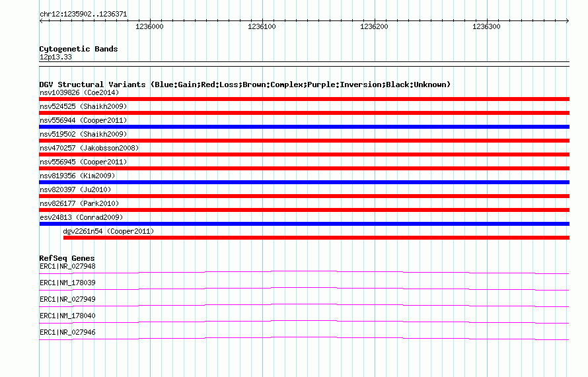This screenshot has width=588, height=377.
Task: Click the magenta track line of ERC1|NM_178039
Action: [x=304, y=287]
